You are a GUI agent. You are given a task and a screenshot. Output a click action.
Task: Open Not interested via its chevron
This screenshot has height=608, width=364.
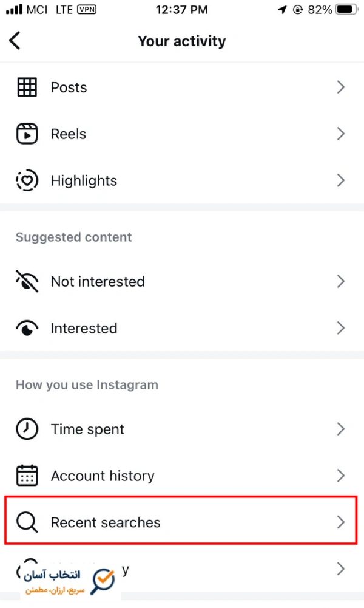tap(341, 281)
